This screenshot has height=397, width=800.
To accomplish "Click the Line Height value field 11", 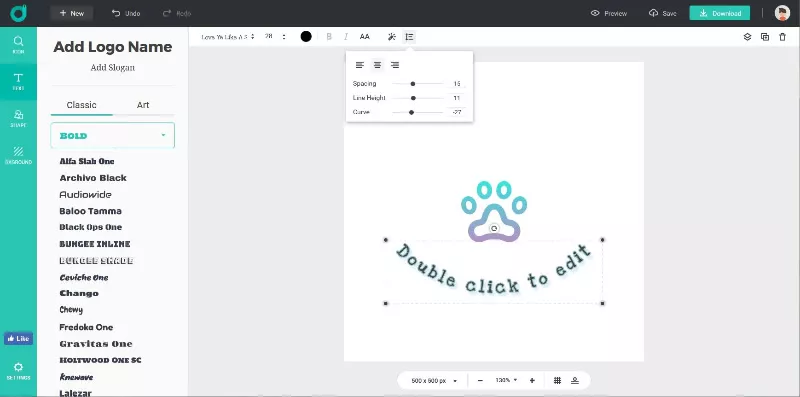I will pos(457,98).
